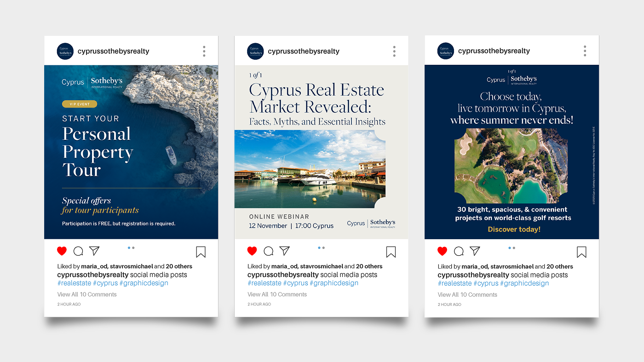The width and height of the screenshot is (644, 362).
Task: Select 'Discover today!' in the golf resorts post
Action: point(514,229)
